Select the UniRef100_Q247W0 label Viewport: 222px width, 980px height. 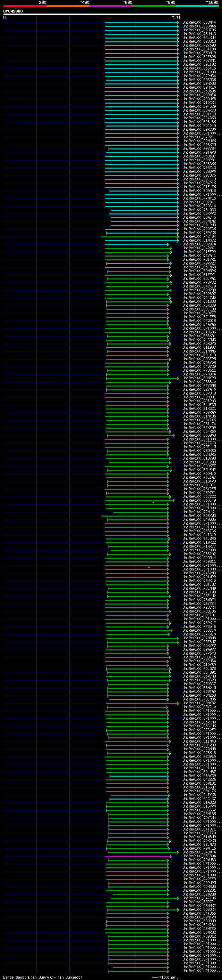pyautogui.click(x=199, y=298)
